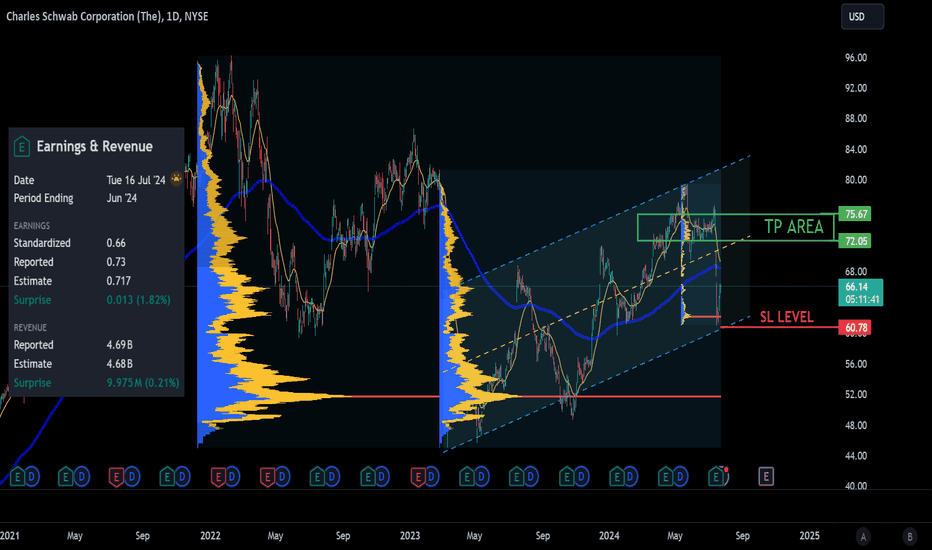932x550 pixels.
Task: Click the revenue surprise value 9.975M (0.21%)
Action: click(143, 383)
